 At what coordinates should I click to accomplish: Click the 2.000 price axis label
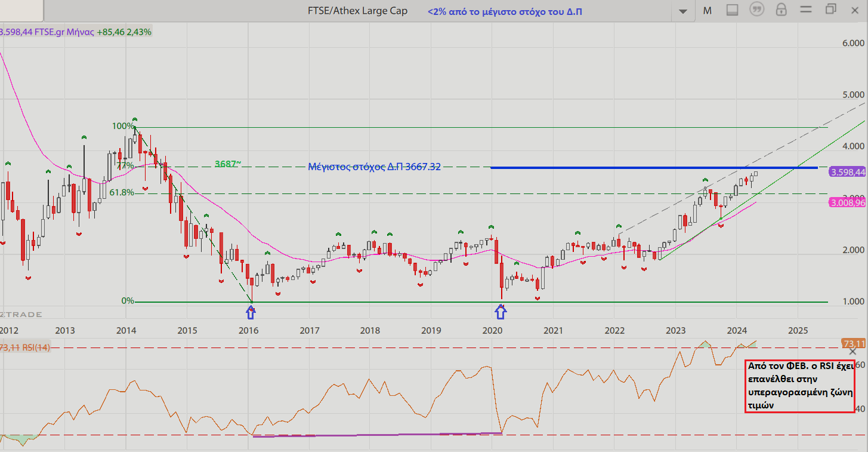click(854, 250)
